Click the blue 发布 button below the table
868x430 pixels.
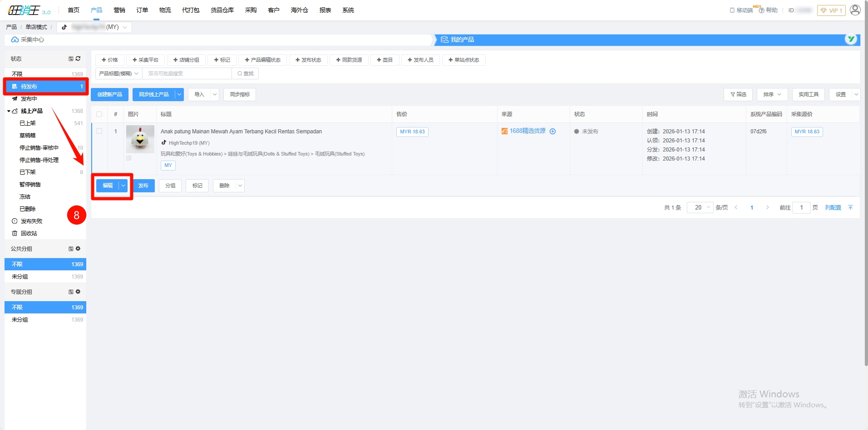(143, 186)
